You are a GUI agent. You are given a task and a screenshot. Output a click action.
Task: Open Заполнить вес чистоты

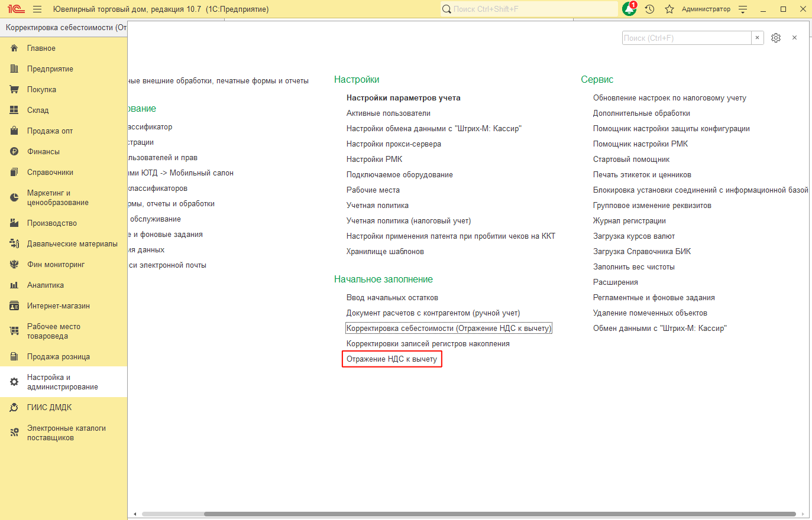[634, 267]
